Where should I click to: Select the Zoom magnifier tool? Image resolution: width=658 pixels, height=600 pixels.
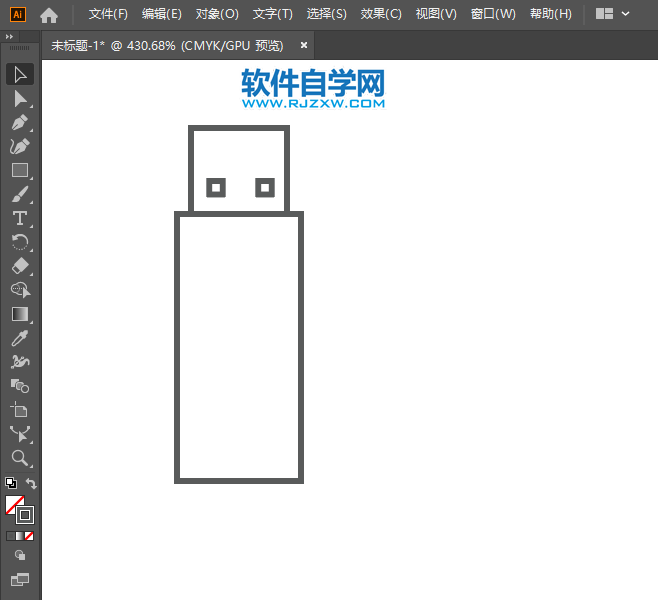pos(20,458)
